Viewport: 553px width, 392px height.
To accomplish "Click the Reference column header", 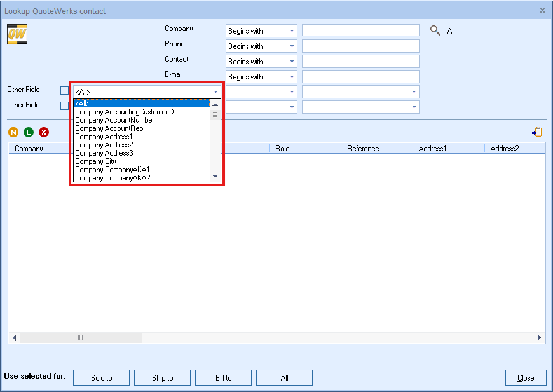I will (x=377, y=149).
